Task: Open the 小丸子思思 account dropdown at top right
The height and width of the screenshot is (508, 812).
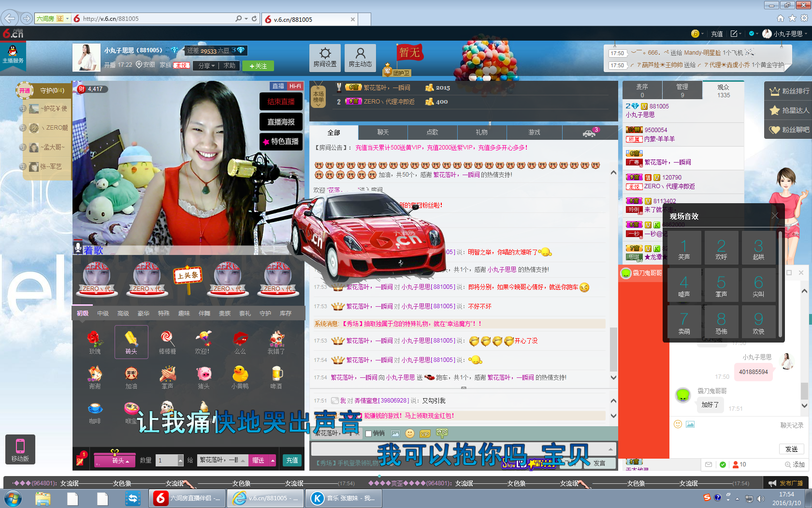Action: [x=785, y=33]
